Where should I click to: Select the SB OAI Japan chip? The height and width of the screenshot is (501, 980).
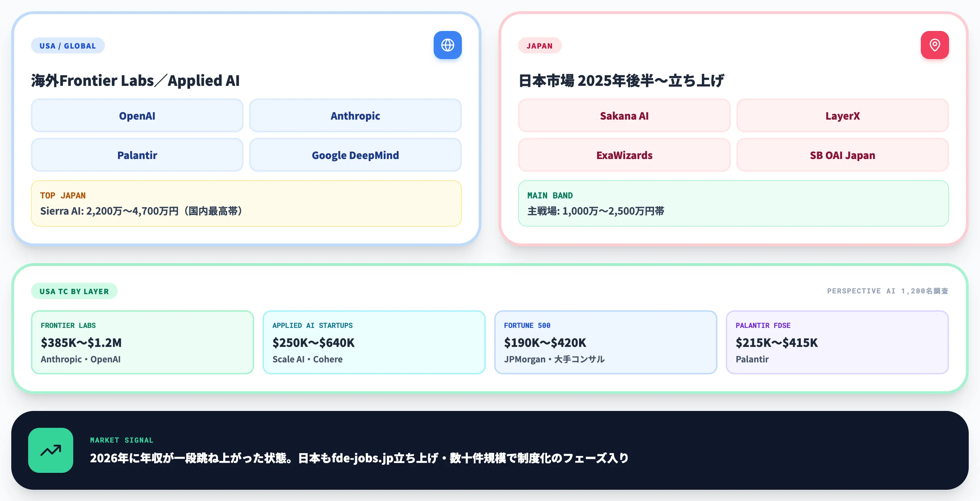(x=842, y=155)
